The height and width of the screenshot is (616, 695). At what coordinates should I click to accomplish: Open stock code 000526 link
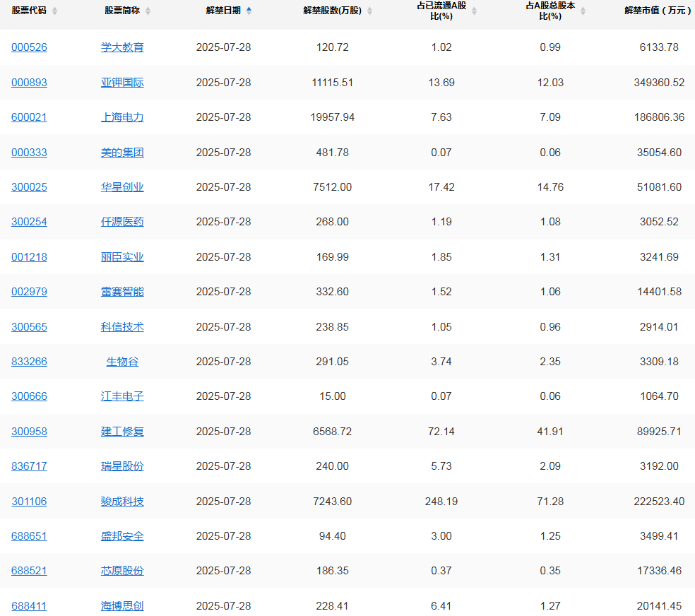[x=29, y=47]
